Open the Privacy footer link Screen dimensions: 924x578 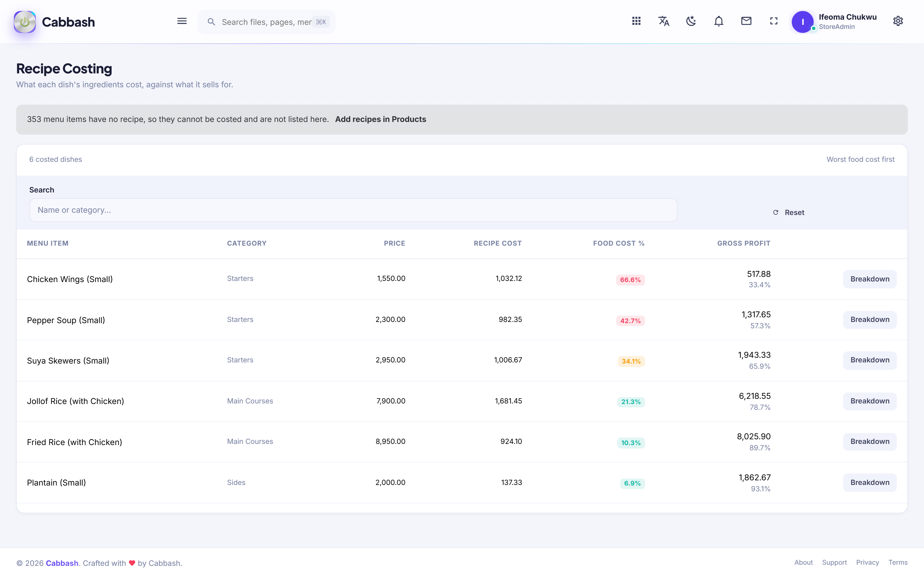tap(867, 562)
